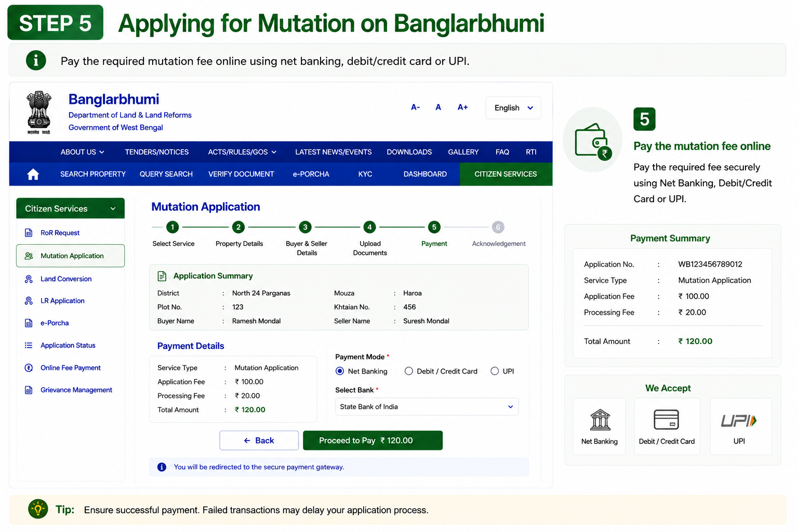Select Debit / Credit Card payment mode
Viewport: 798px width, 532px height.
[x=409, y=371]
